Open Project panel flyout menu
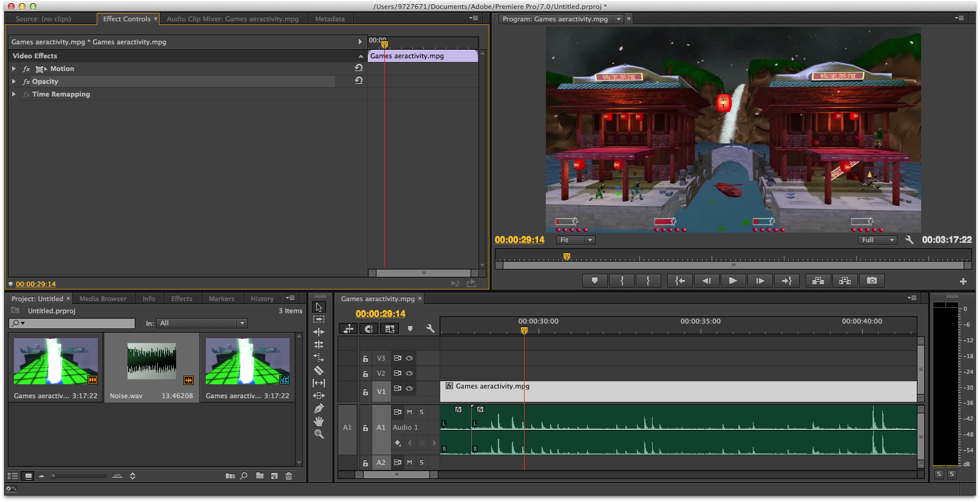The width and height of the screenshot is (980, 502). [x=291, y=298]
